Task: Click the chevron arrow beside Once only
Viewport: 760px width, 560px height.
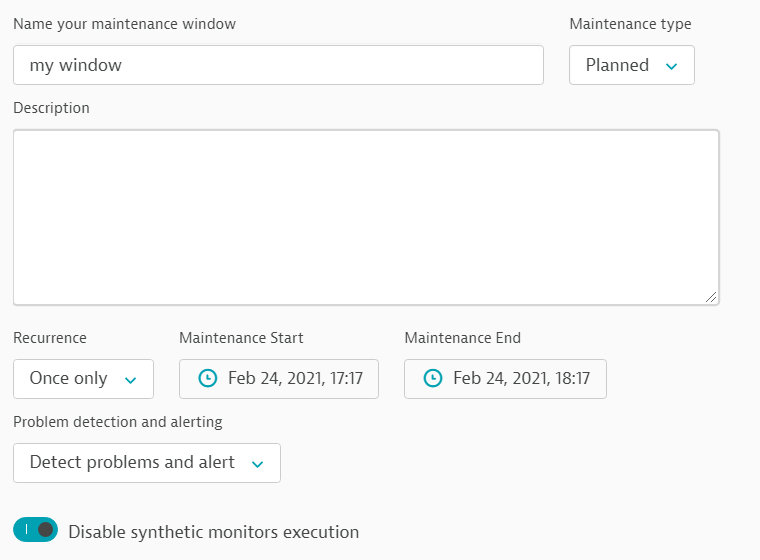Action: coord(130,379)
